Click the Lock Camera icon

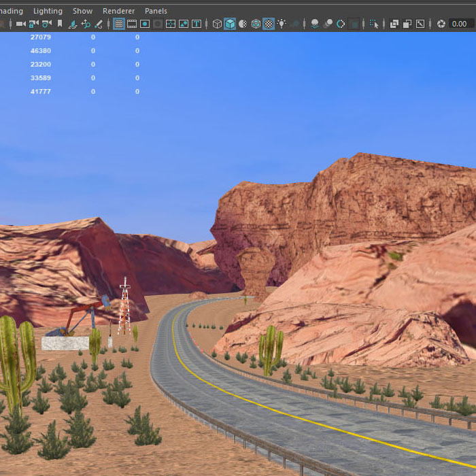coord(33,24)
